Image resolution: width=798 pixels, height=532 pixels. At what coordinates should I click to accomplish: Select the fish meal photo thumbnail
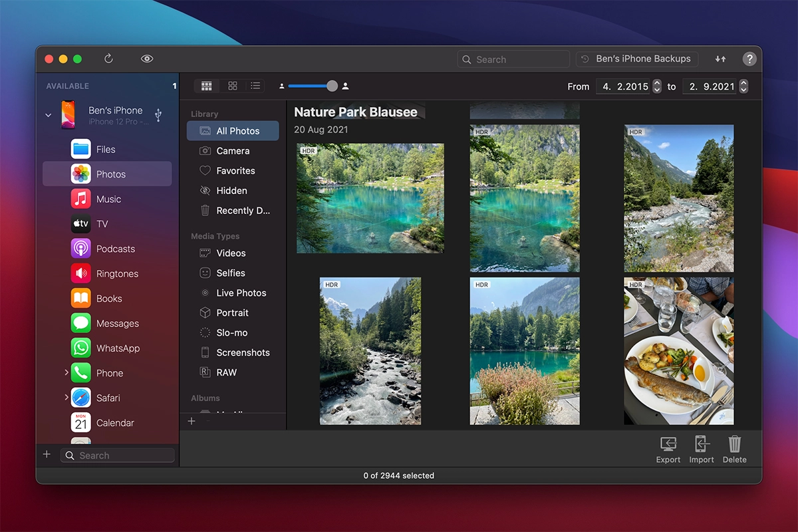pyautogui.click(x=678, y=351)
